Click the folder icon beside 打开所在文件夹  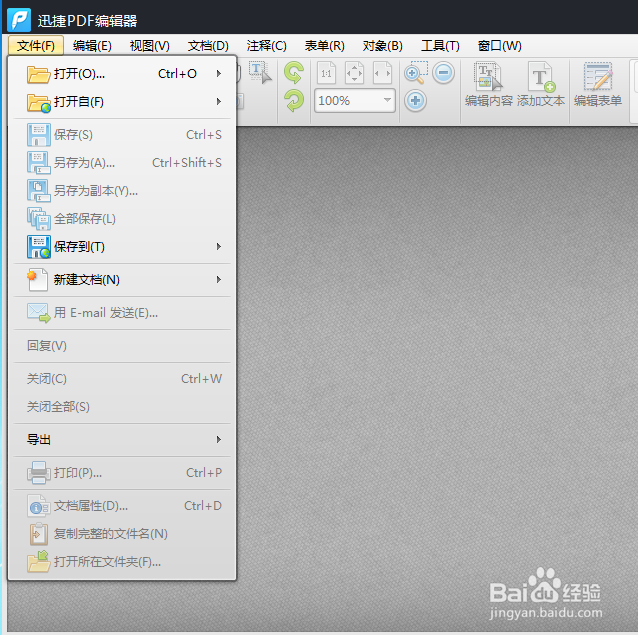tap(38, 562)
